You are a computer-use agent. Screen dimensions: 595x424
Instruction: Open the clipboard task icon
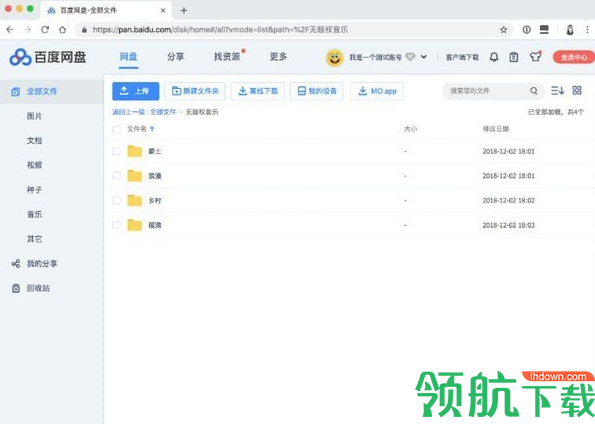click(514, 57)
